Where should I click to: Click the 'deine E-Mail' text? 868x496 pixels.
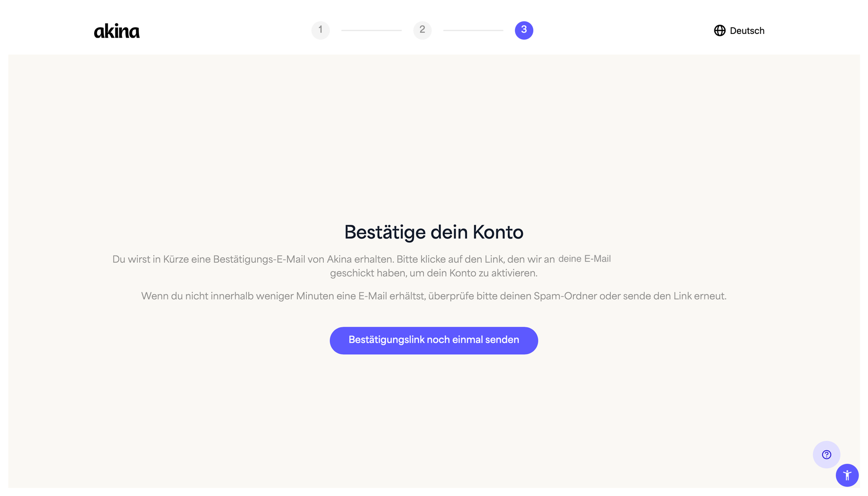[585, 259]
